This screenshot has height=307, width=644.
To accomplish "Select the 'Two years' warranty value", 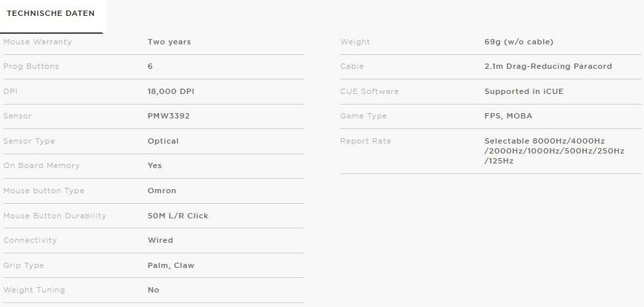I will click(x=169, y=42).
